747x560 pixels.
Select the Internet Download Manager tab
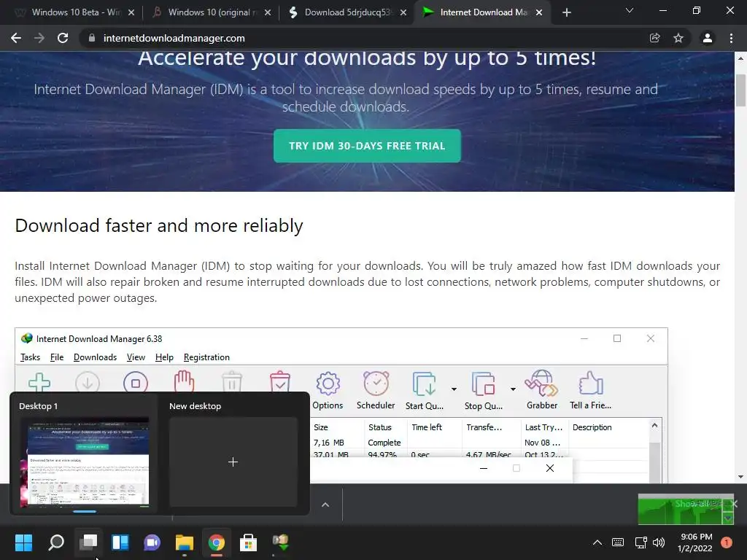point(481,12)
